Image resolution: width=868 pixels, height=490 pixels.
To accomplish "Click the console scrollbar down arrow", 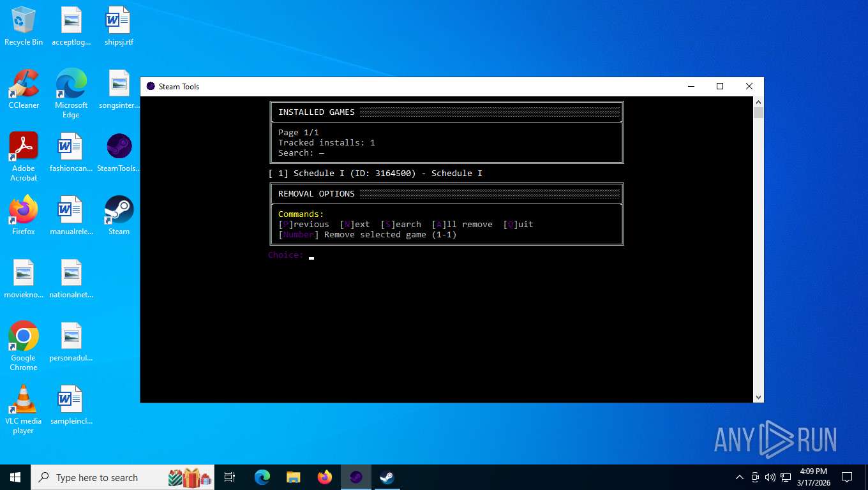I will pyautogui.click(x=758, y=397).
